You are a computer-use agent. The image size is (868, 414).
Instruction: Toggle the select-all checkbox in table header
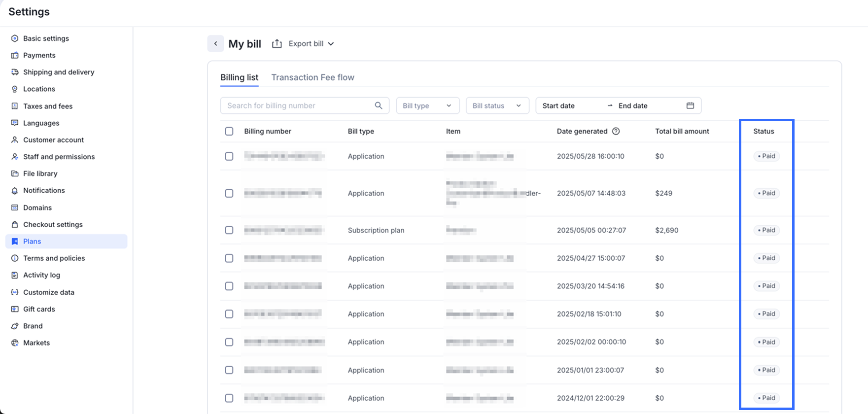tap(229, 131)
